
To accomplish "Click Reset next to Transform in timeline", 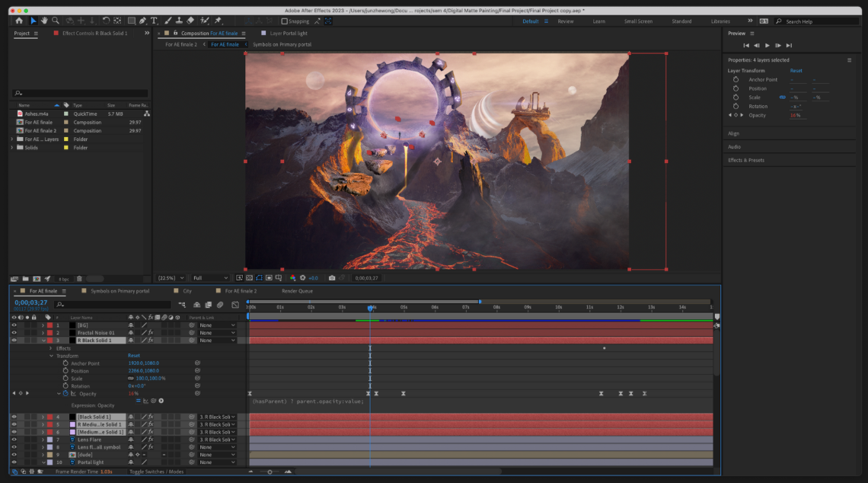I will tap(134, 356).
